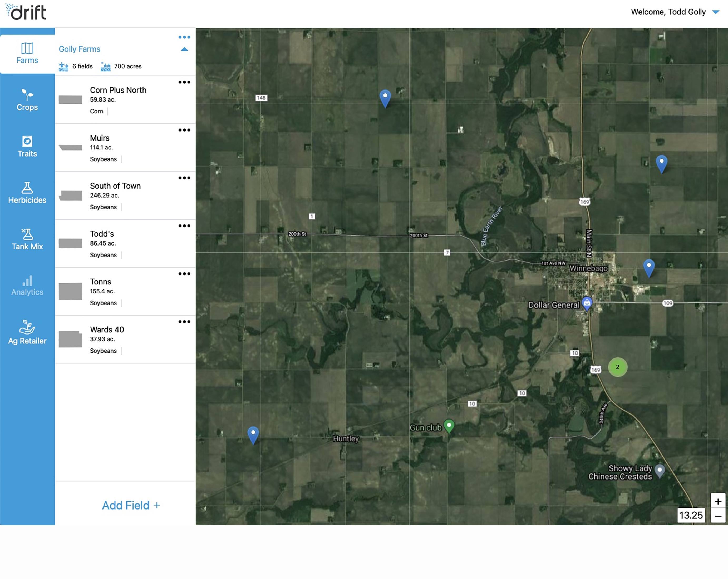Image resolution: width=728 pixels, height=579 pixels.
Task: Open options menu for Wards 40
Action: (x=184, y=322)
